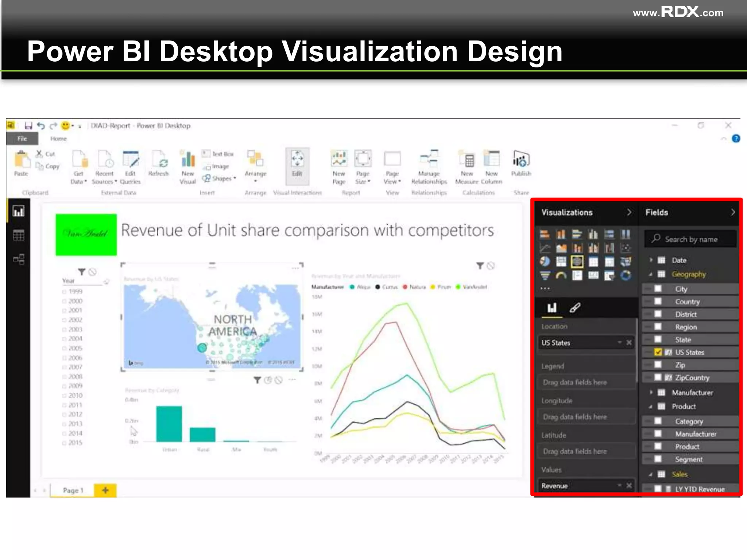Insert a Text Box

point(218,154)
